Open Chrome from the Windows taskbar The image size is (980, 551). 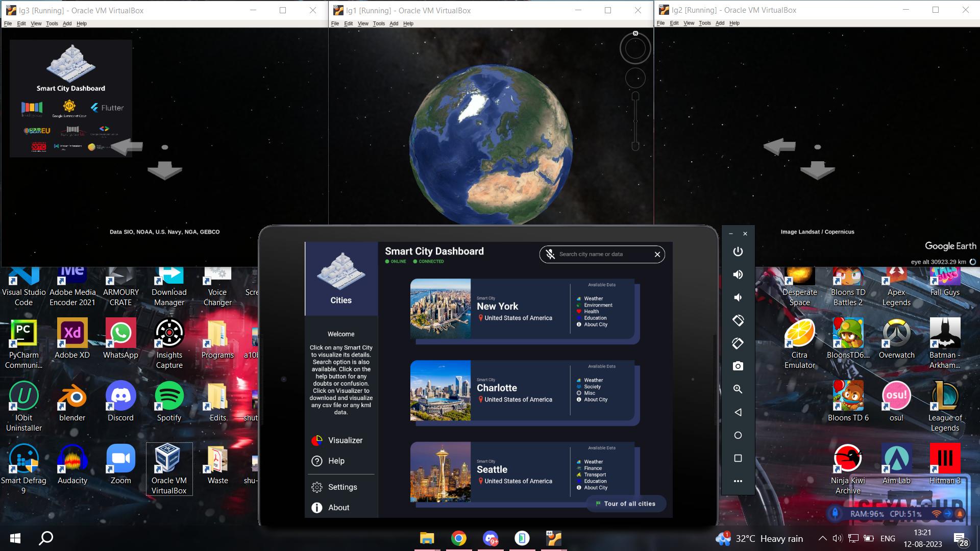[x=459, y=538]
